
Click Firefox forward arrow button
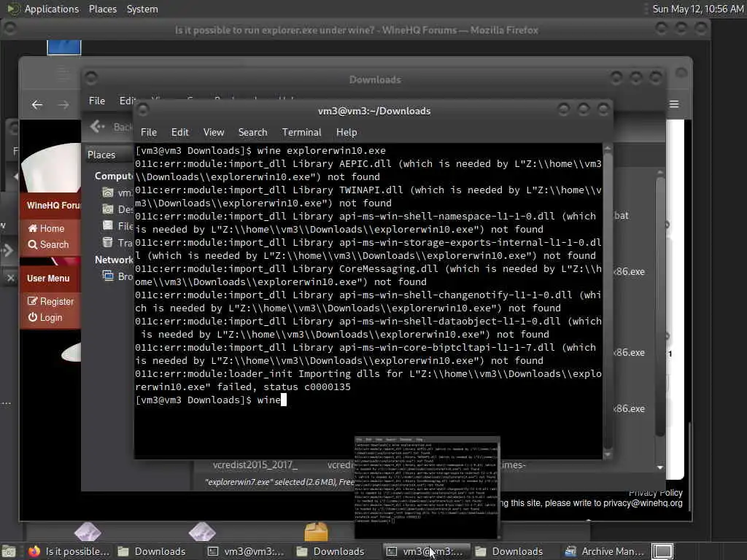pos(63,104)
